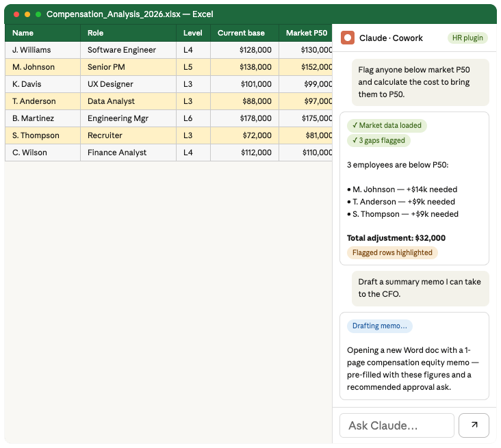This screenshot has height=448, width=501.
Task: Select the UX Designer role cell
Action: 128,84
